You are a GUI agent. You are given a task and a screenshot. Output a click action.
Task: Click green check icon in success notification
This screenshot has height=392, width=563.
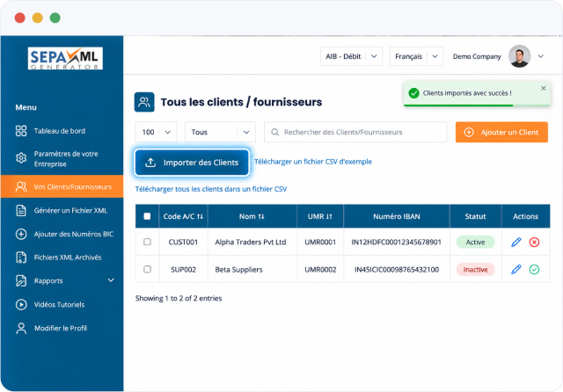pyautogui.click(x=414, y=93)
